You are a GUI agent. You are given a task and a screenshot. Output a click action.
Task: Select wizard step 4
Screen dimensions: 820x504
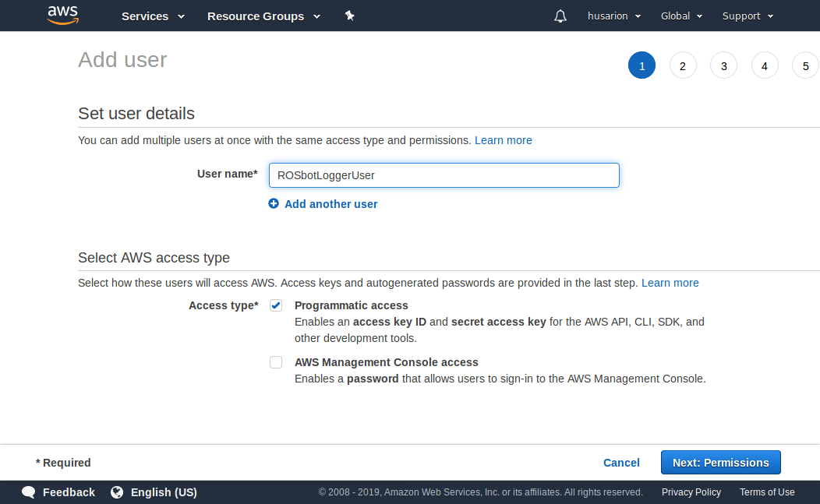click(x=765, y=66)
